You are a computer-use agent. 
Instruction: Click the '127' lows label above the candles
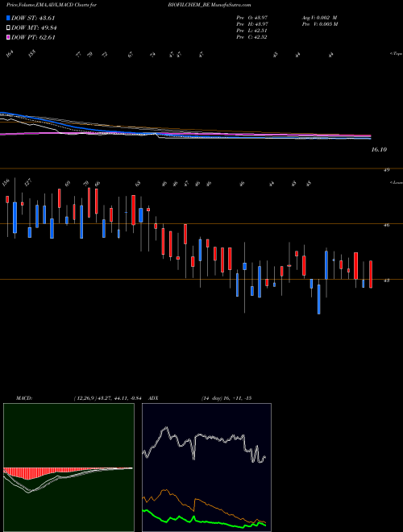[x=28, y=182]
